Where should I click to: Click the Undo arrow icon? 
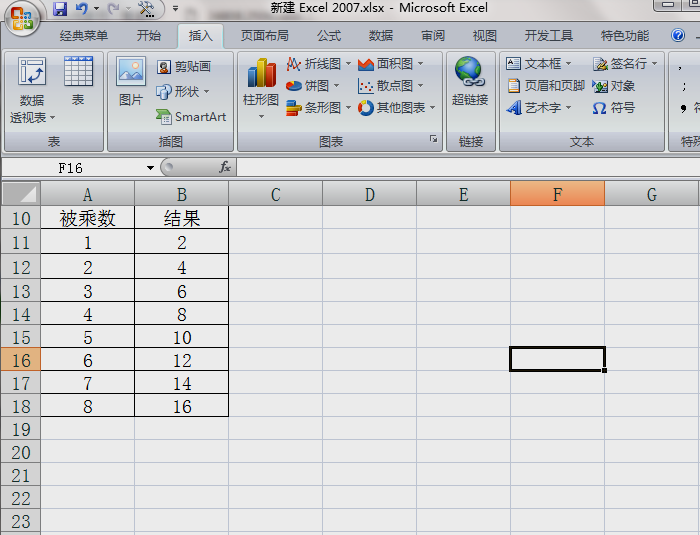point(82,9)
